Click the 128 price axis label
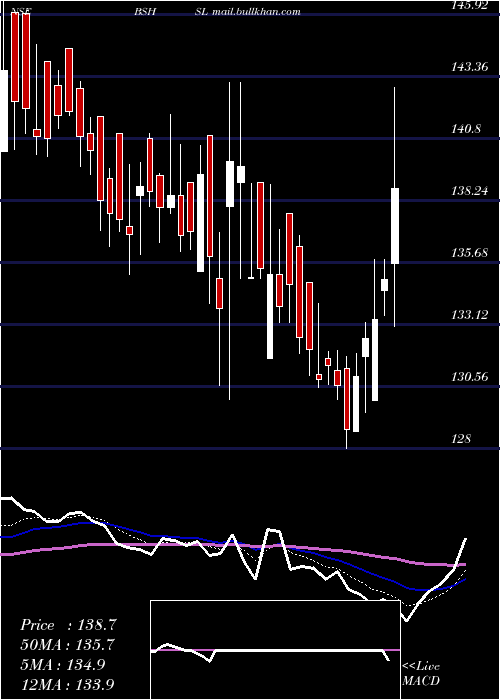Image resolution: width=500 pixels, height=700 pixels. coord(461,439)
